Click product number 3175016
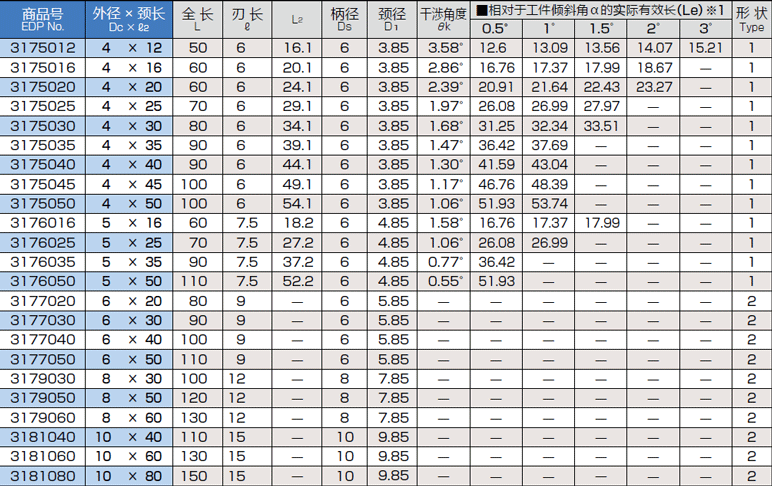The height and width of the screenshot is (486, 772). pyautogui.click(x=43, y=67)
